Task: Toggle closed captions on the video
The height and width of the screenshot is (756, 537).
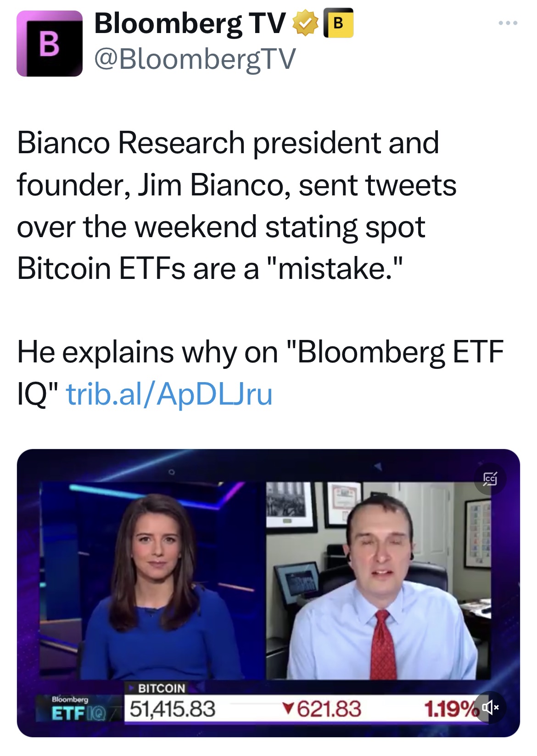Action: pos(490,479)
